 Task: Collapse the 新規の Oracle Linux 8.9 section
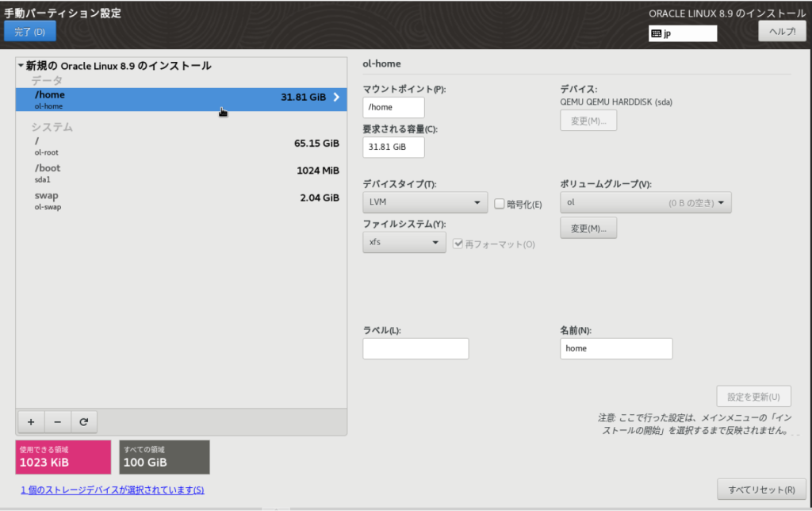point(21,66)
